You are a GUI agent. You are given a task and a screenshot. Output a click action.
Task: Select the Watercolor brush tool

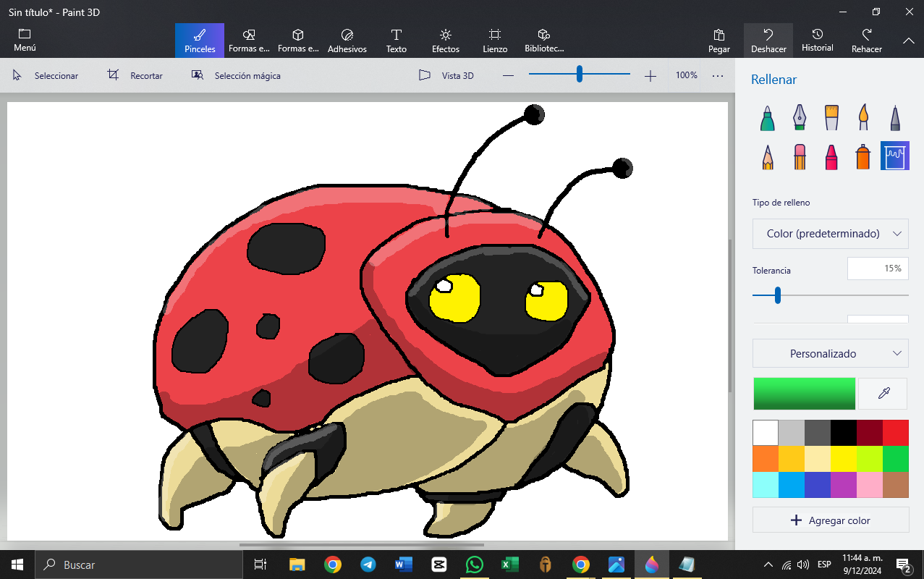click(863, 117)
